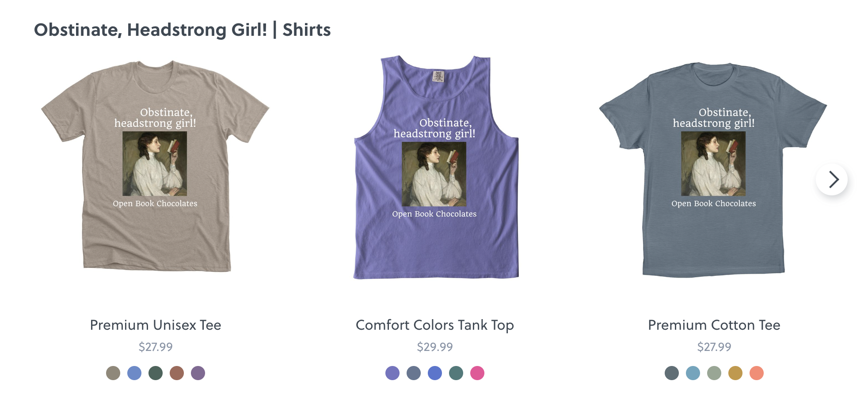Select the taupe swatch for Premium Unisex Tee
Viewport: 868px width, 404px height.
click(x=113, y=373)
